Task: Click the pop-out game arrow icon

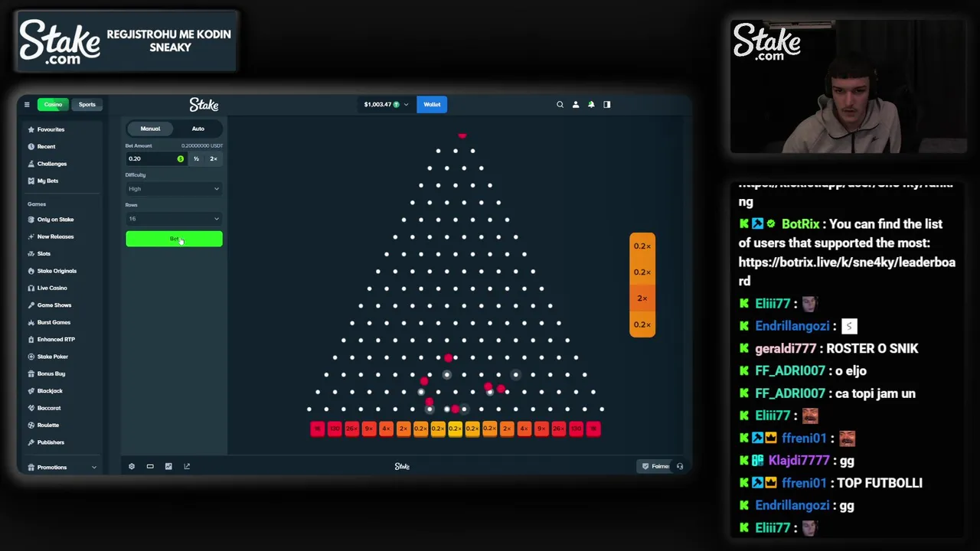Action: pyautogui.click(x=187, y=466)
